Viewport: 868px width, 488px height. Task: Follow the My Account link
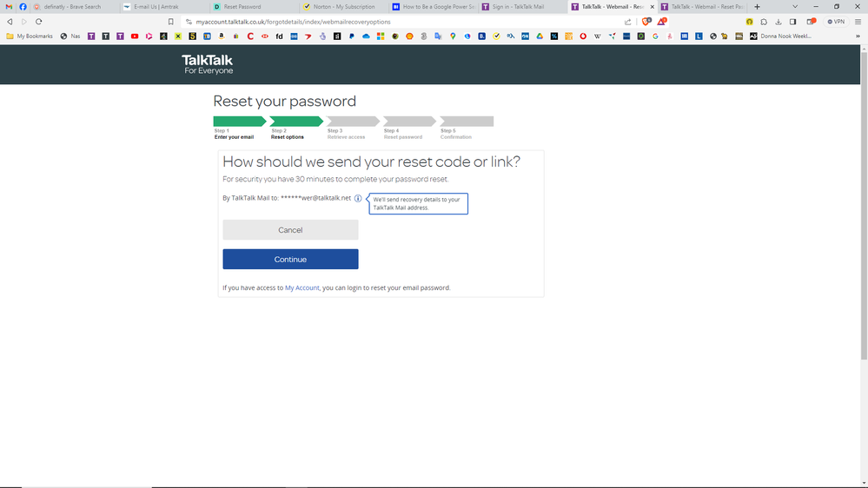[x=302, y=287]
